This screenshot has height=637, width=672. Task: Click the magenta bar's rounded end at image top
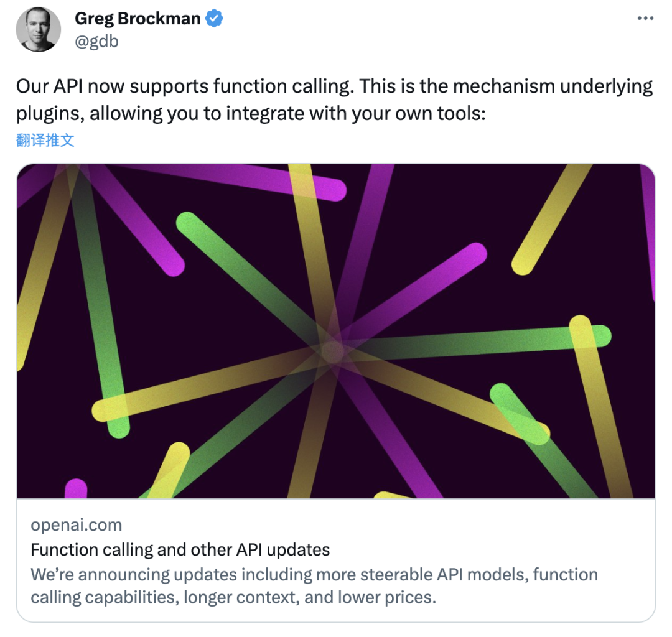[x=334, y=190]
